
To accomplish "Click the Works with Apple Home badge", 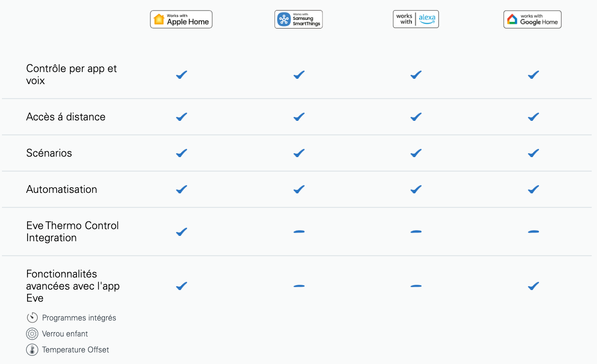I will click(x=181, y=19).
